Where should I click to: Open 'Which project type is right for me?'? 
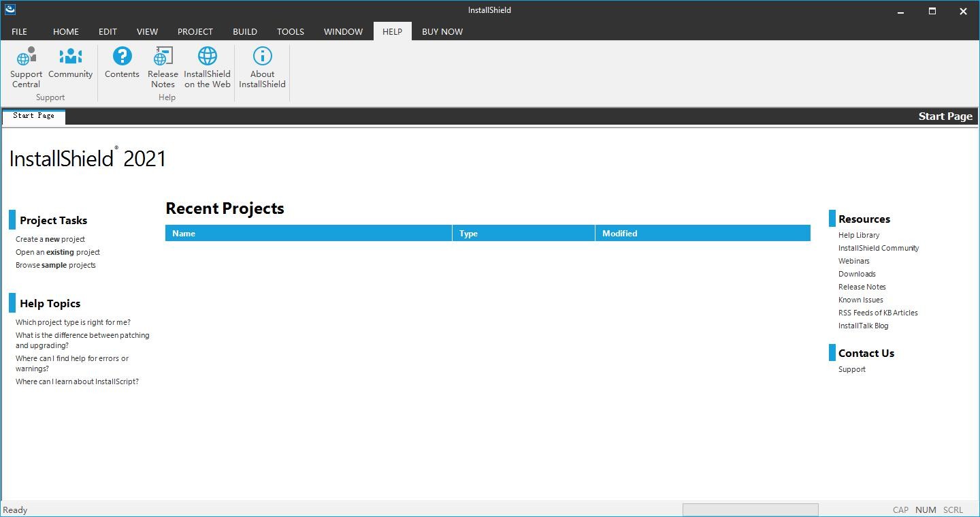coord(73,322)
